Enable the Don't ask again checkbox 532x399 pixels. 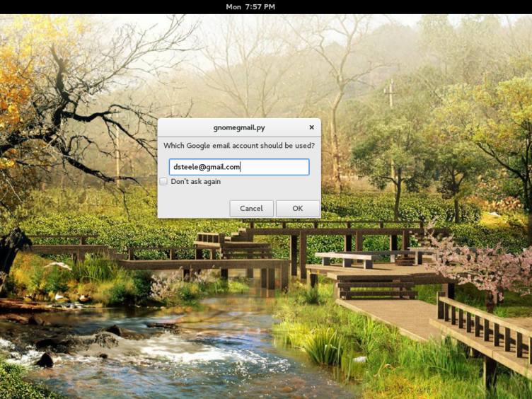(x=163, y=182)
